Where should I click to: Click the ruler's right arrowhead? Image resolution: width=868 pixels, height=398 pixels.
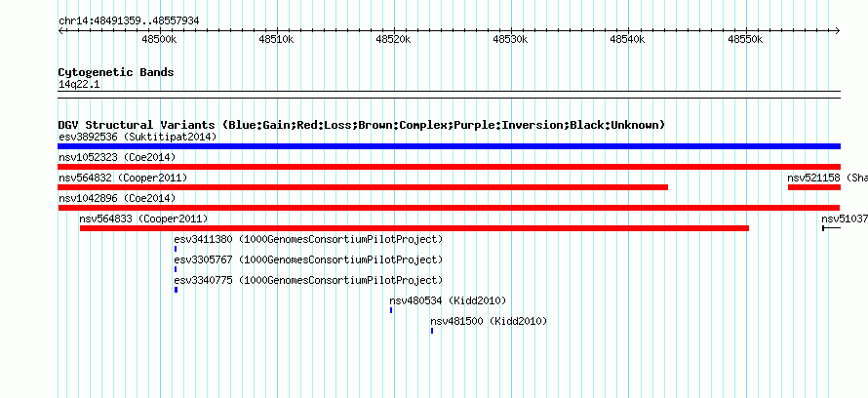click(x=838, y=31)
